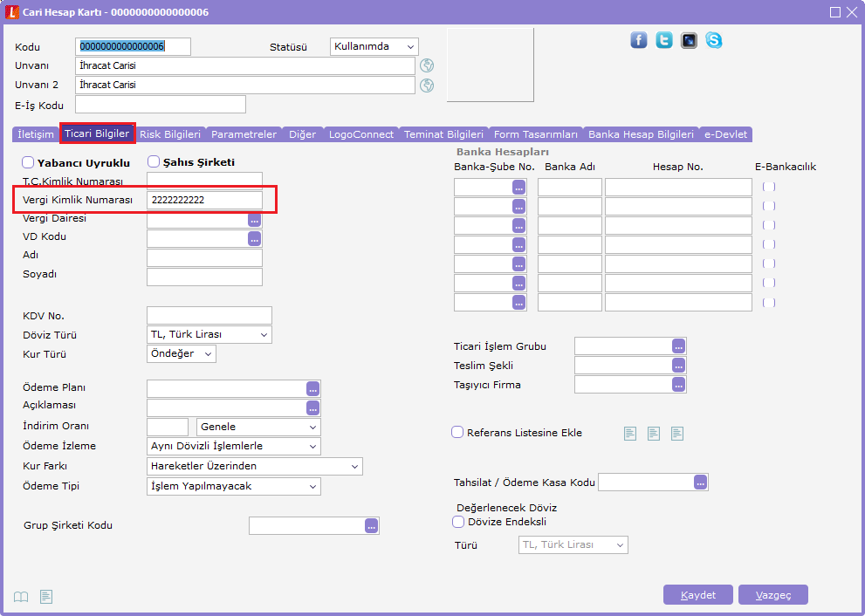This screenshot has width=865, height=616.
Task: Tick the Şahıs Şirketi checkbox
Action: (x=154, y=161)
